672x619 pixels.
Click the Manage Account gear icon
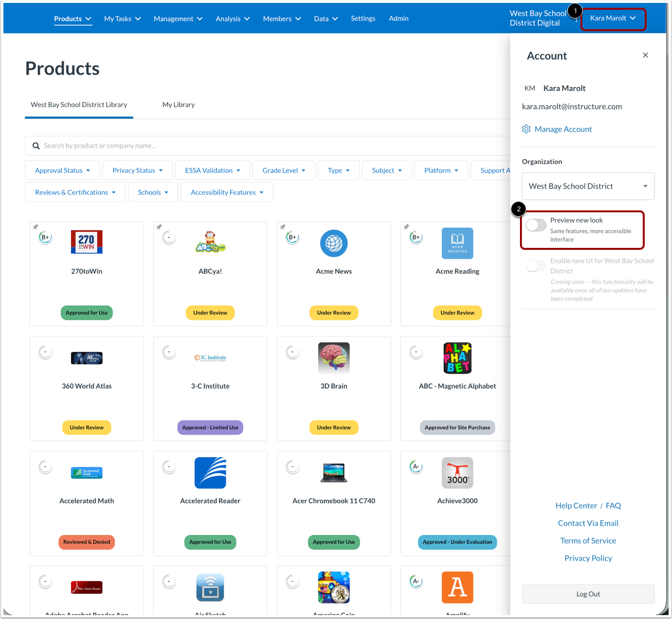coord(526,129)
